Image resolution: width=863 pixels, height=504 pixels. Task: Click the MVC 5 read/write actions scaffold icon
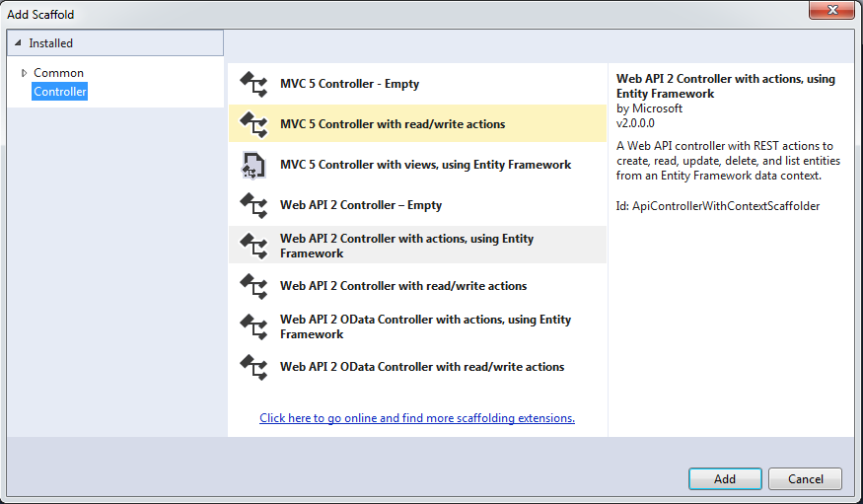click(253, 124)
